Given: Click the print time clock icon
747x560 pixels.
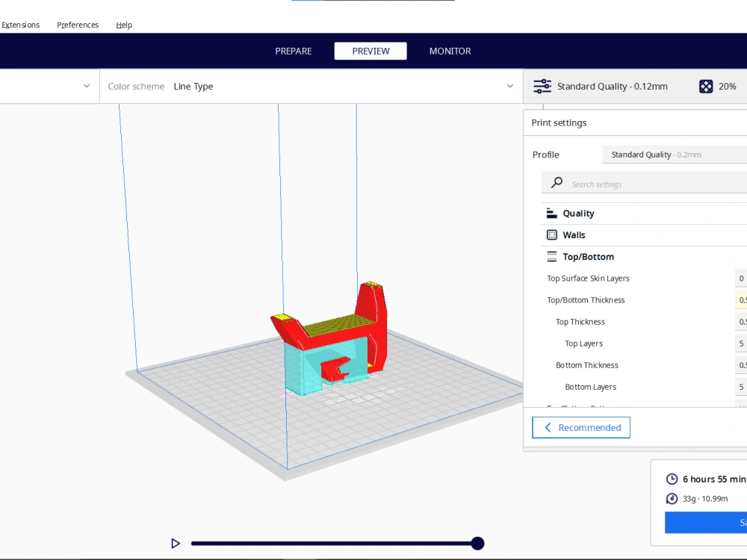Looking at the screenshot, I should [672, 479].
